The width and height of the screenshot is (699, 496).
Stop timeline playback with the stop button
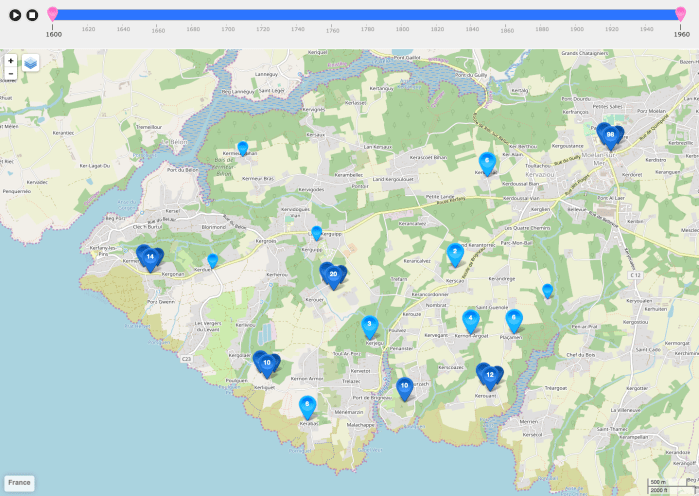click(32, 15)
